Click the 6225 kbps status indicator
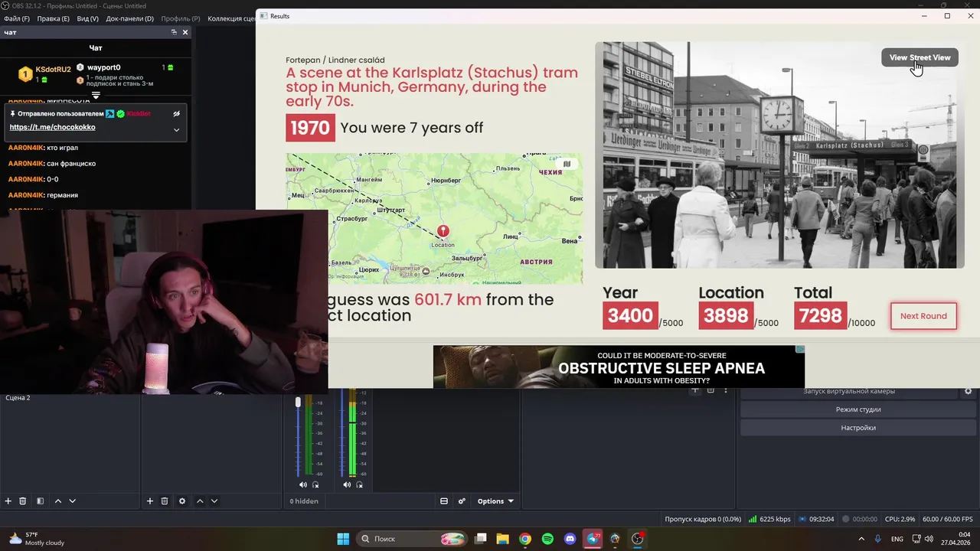980x551 pixels. (x=769, y=520)
